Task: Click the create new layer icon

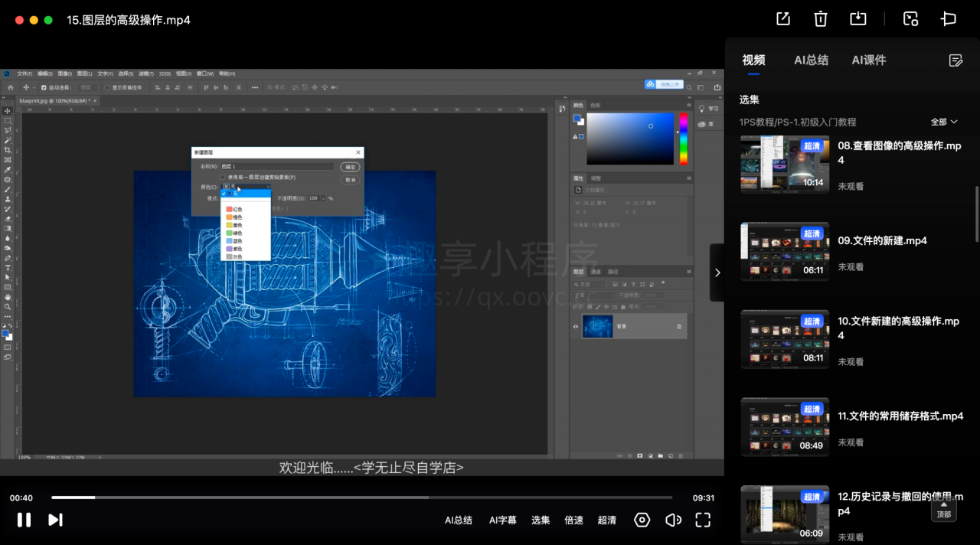Action: [x=671, y=455]
